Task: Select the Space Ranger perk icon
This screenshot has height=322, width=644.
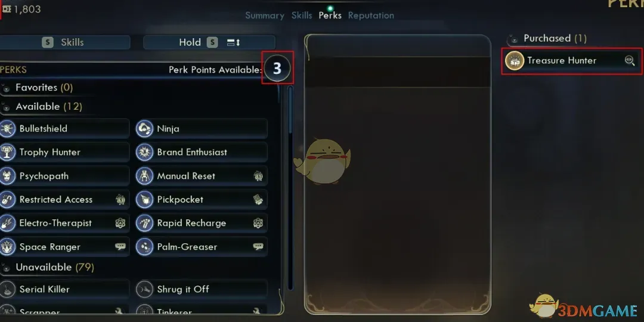Action: [7, 247]
